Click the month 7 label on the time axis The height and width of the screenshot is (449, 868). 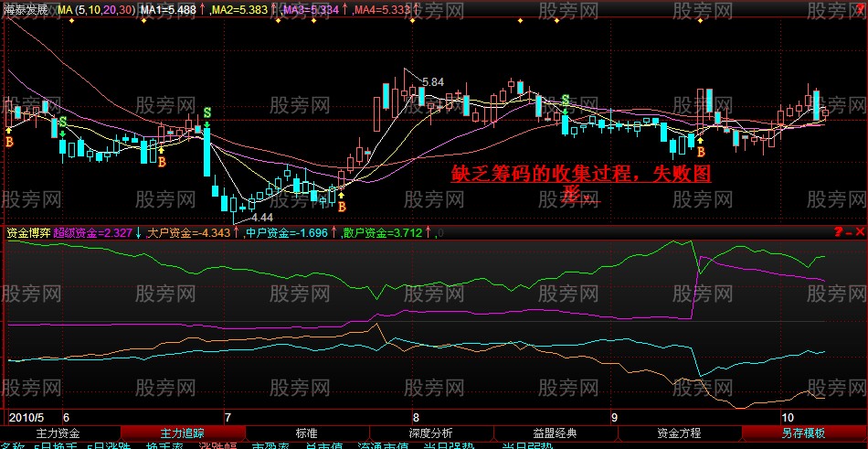[227, 417]
